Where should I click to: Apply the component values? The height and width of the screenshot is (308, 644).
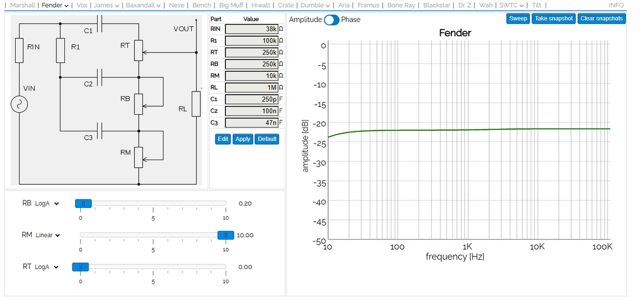tap(243, 139)
